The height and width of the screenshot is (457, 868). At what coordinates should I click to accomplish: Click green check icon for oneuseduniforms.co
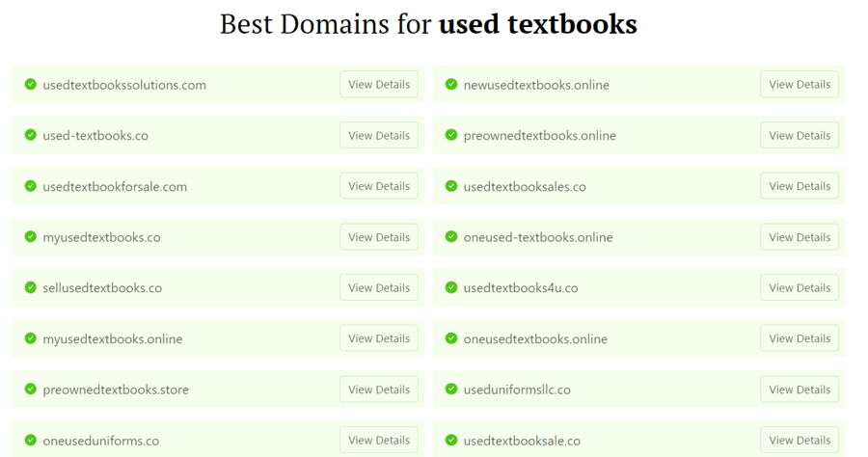(x=31, y=441)
